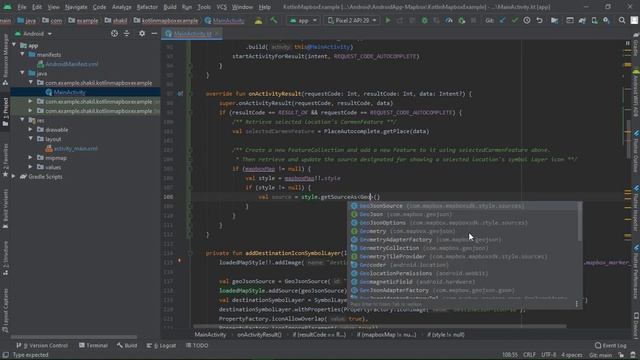Click the Make Project hammer icon
Viewport: 640px width, 360px height.
point(273,20)
